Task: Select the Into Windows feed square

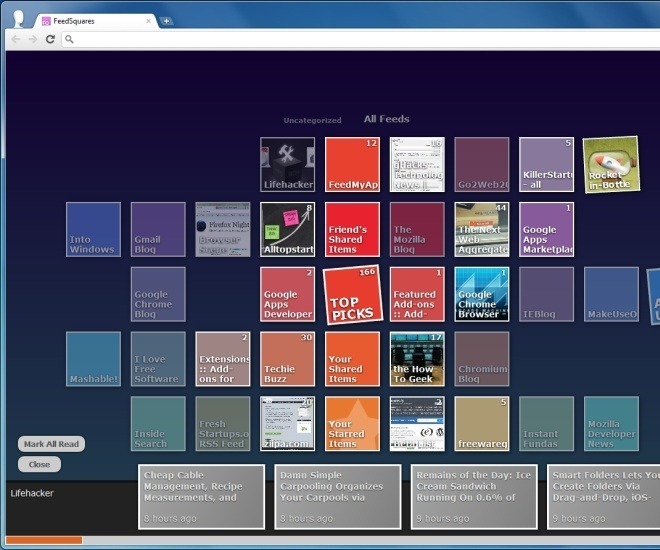Action: coord(93,229)
